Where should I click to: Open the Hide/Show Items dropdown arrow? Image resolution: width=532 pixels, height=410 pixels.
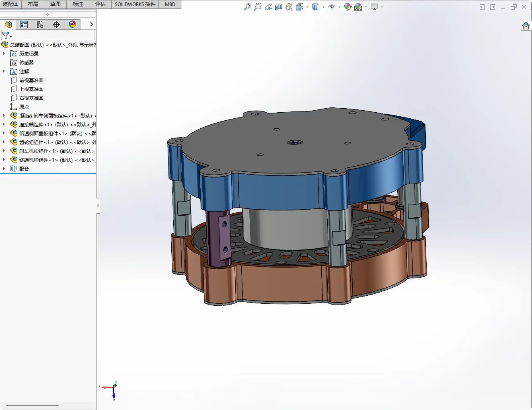tap(339, 7)
